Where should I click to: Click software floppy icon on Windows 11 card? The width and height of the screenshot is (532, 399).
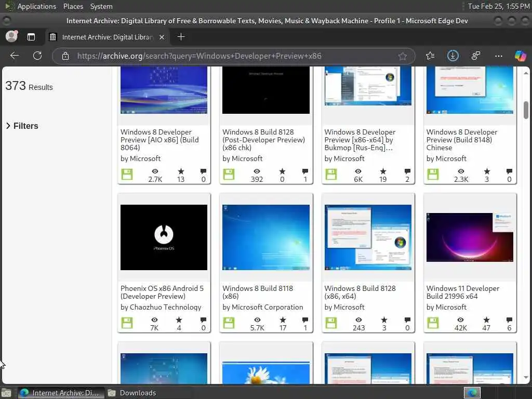coord(433,323)
